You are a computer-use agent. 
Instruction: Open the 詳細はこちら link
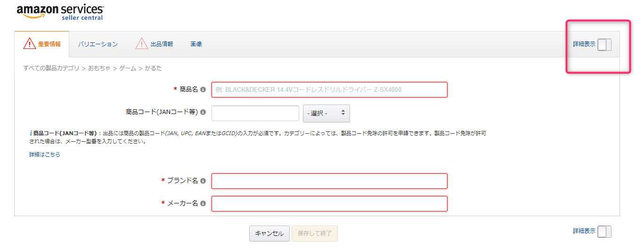45,154
